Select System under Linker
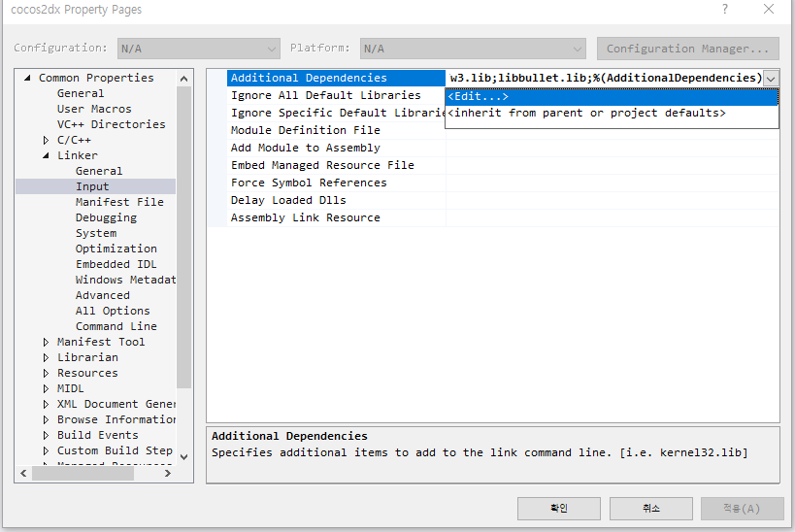 point(96,233)
